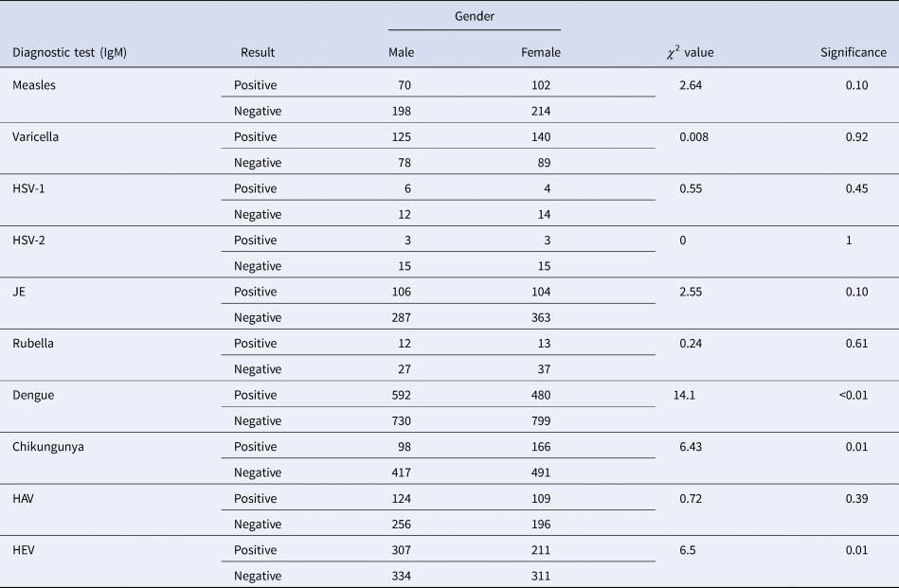Select the JE row label

pos(19,292)
